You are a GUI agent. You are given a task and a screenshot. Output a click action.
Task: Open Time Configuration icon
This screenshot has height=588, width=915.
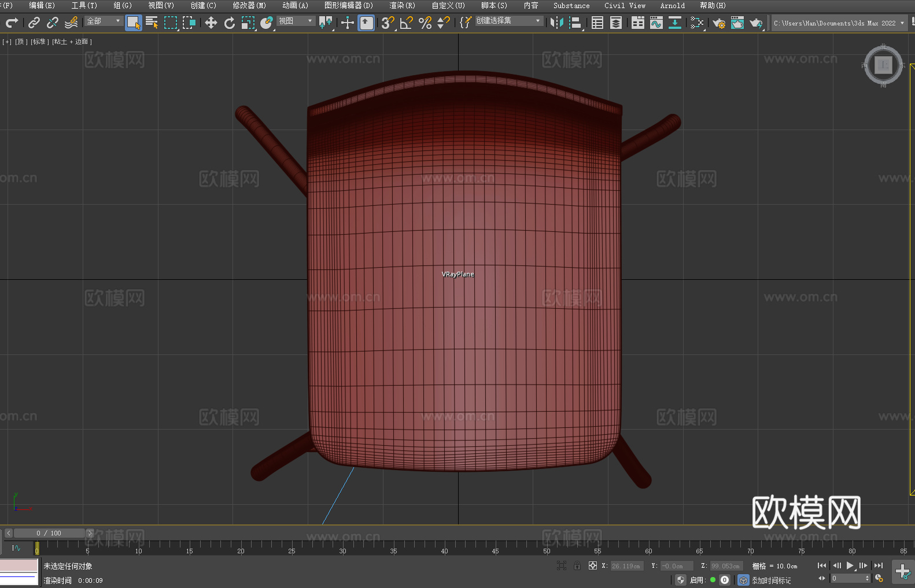pos(879,578)
